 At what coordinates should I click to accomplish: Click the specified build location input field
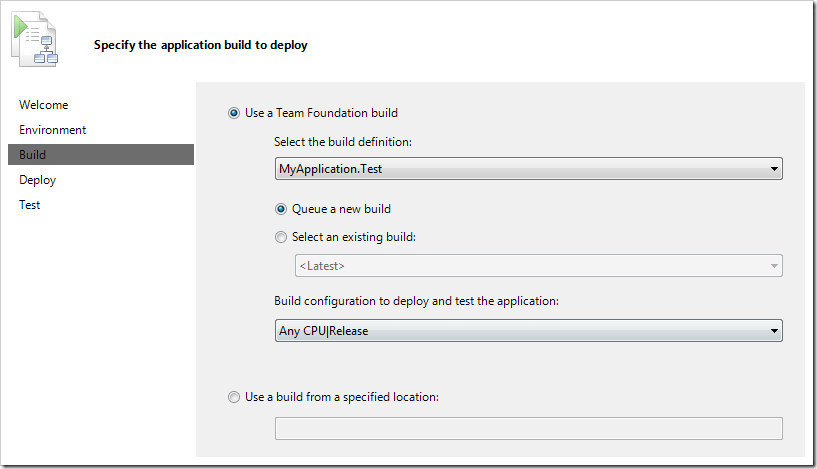528,428
